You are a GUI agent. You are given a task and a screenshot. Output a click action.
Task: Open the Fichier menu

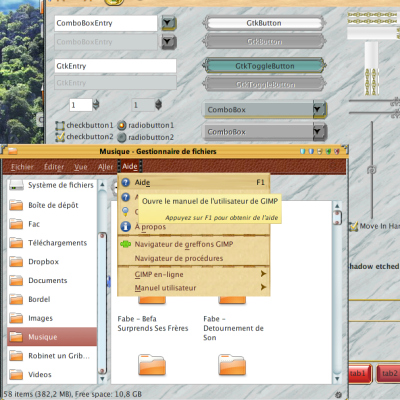click(x=22, y=167)
